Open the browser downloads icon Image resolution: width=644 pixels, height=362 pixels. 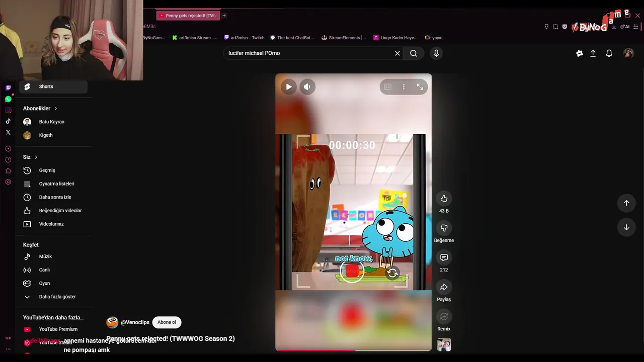[x=614, y=27]
